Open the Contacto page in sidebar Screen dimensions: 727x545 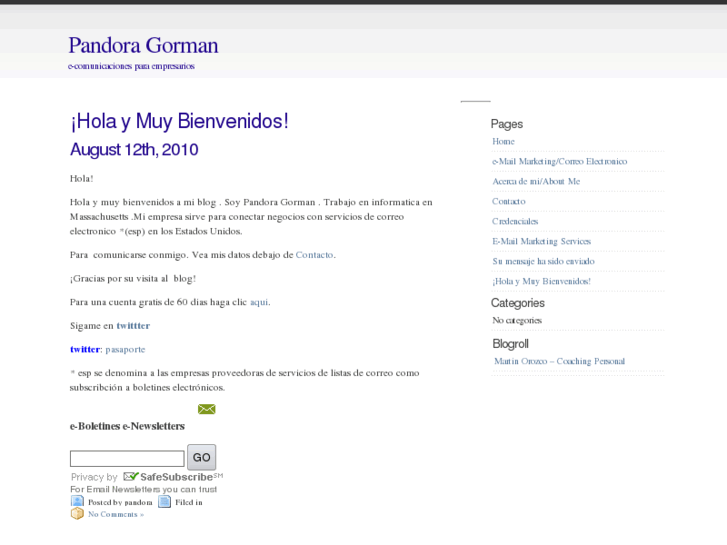click(x=509, y=201)
